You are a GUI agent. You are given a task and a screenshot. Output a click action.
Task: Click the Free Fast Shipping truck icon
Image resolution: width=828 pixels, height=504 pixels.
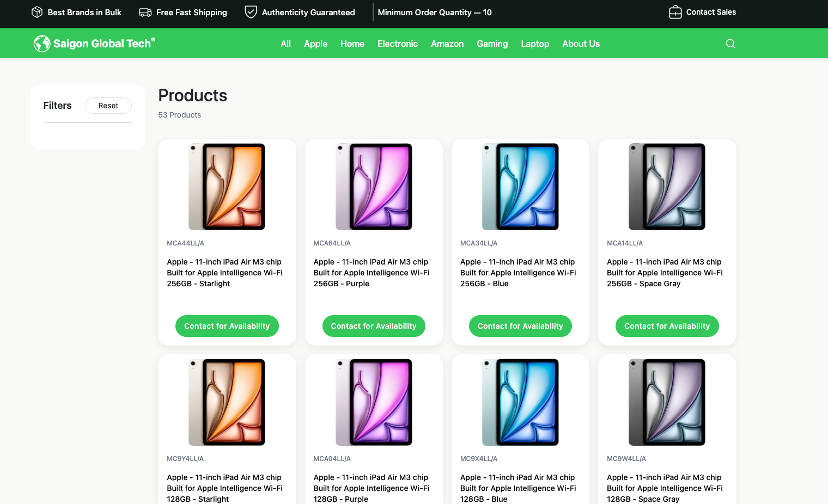(x=145, y=12)
